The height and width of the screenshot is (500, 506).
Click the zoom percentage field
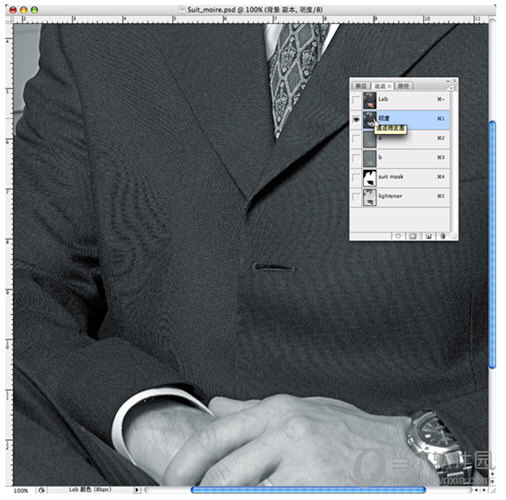(21, 490)
